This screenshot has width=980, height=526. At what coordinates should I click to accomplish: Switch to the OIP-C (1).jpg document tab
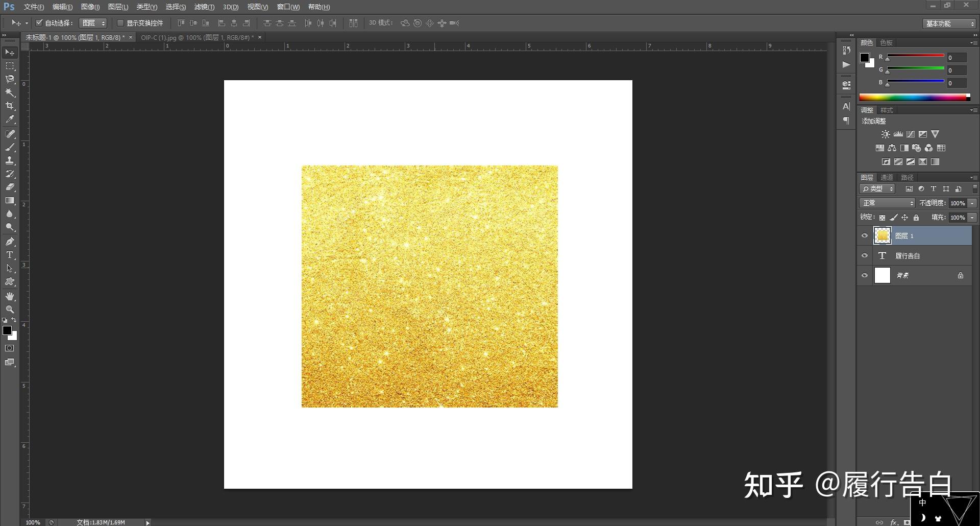click(x=197, y=37)
